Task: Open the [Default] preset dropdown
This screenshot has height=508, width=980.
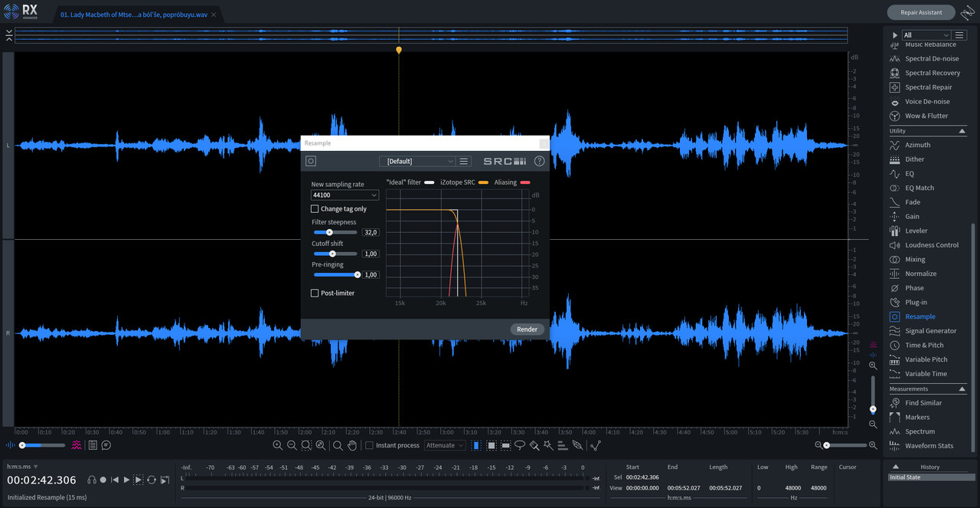Action: [x=417, y=161]
